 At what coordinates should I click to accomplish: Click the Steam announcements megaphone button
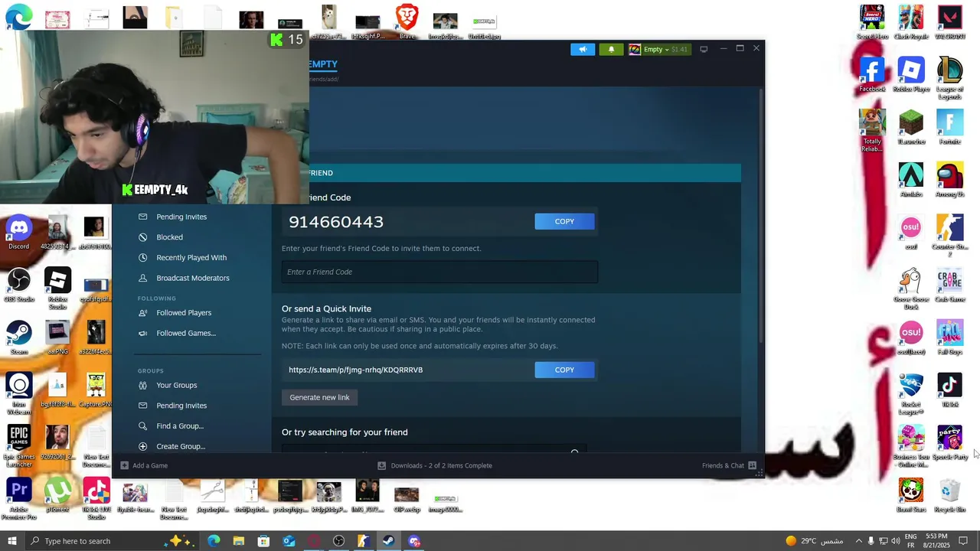(583, 49)
